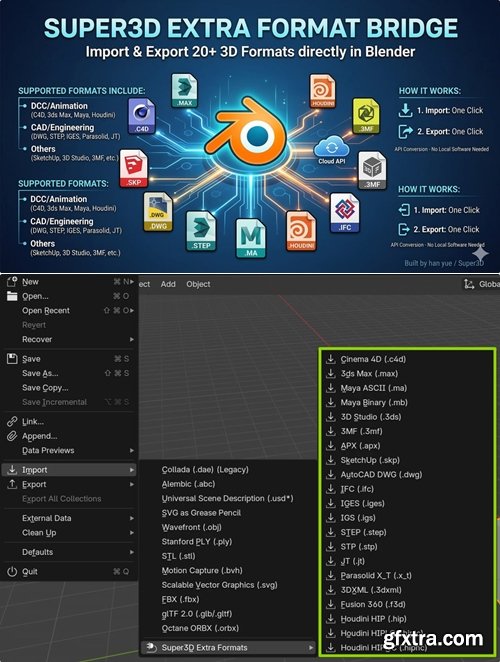Select glTF 2.0 (.glb/.gltf) import
The height and width of the screenshot is (662, 500).
197,613
